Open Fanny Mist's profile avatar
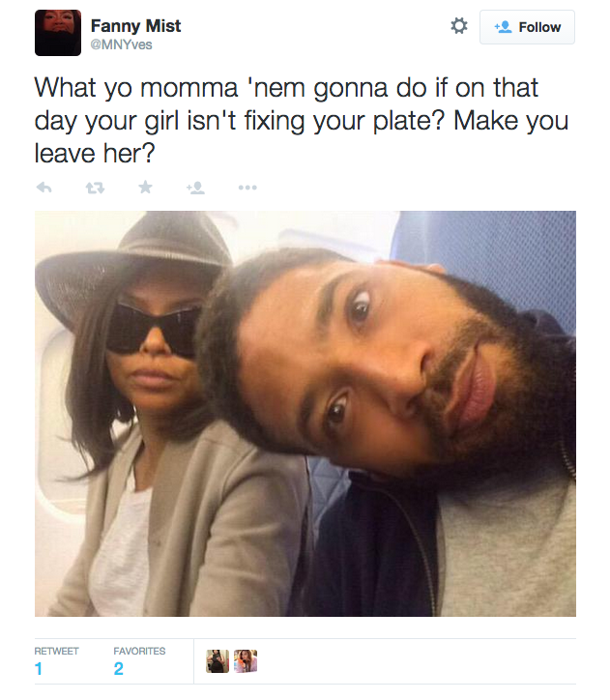Image resolution: width=610 pixels, height=700 pixels. point(58,33)
